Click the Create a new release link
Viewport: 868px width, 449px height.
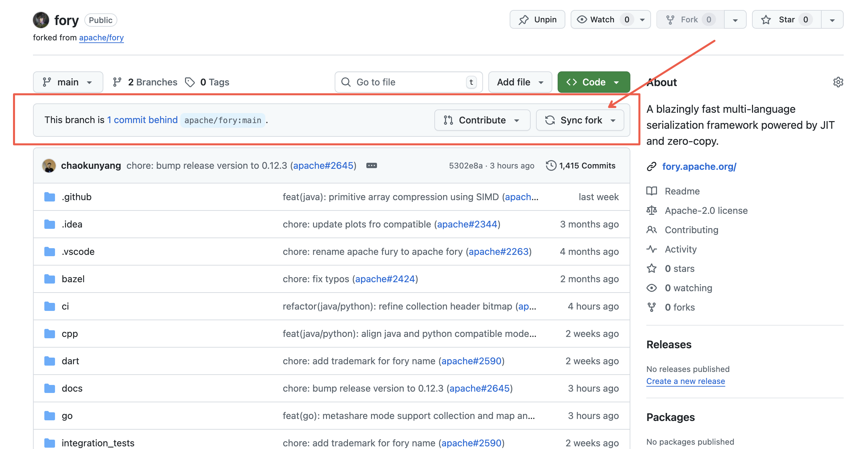685,381
